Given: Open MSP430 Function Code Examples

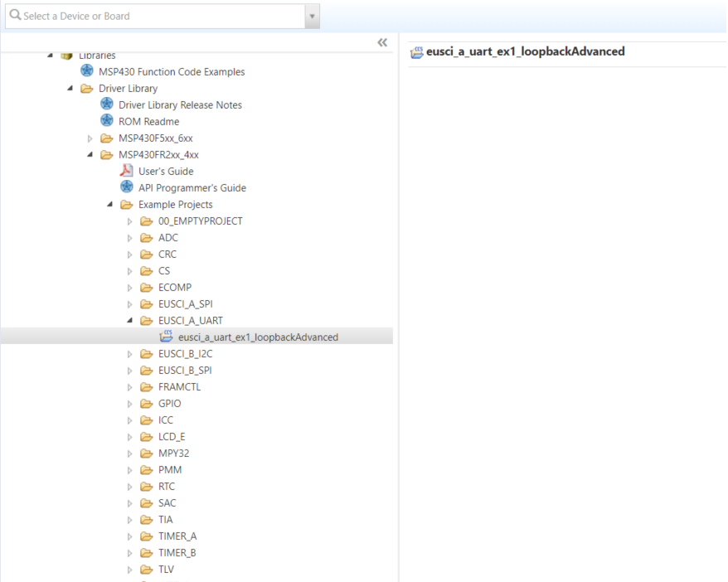Looking at the screenshot, I should tap(172, 72).
